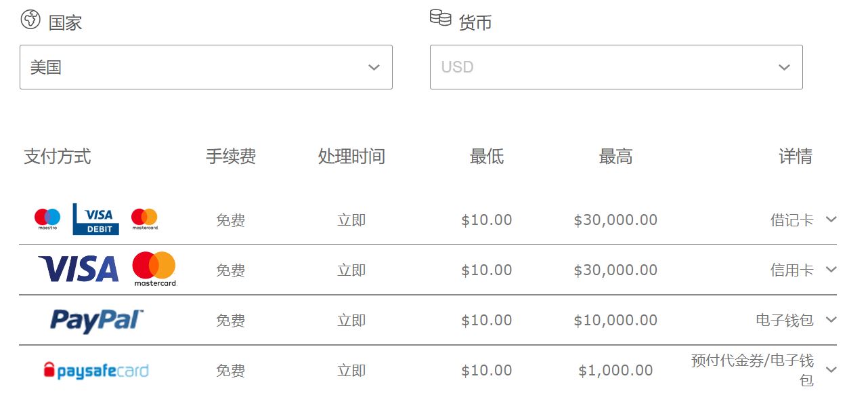Click the large VISA credit card logo
This screenshot has width=868, height=410.
coord(79,269)
